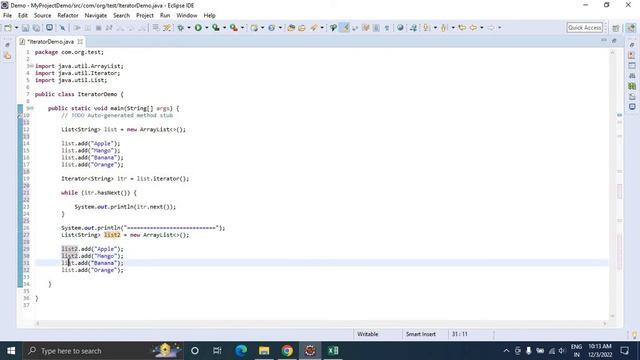Open the Project menu
The height and width of the screenshot is (360, 640).
tap(145, 16)
